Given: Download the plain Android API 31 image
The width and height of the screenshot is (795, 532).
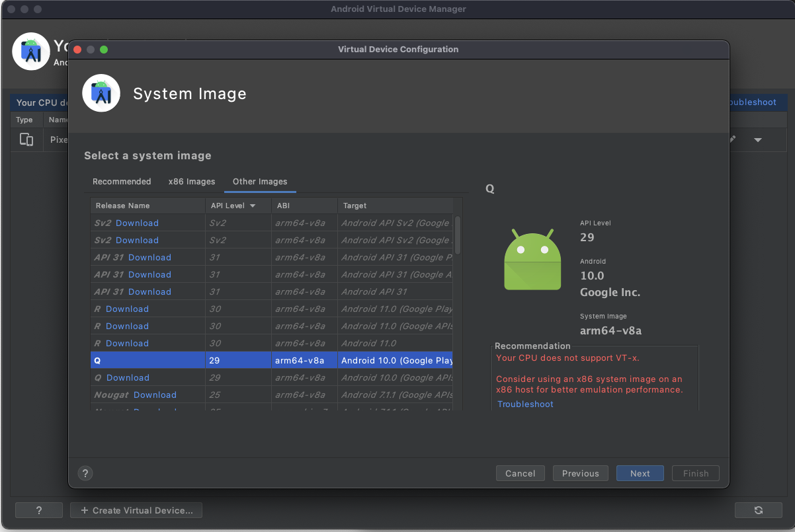Looking at the screenshot, I should coord(149,291).
